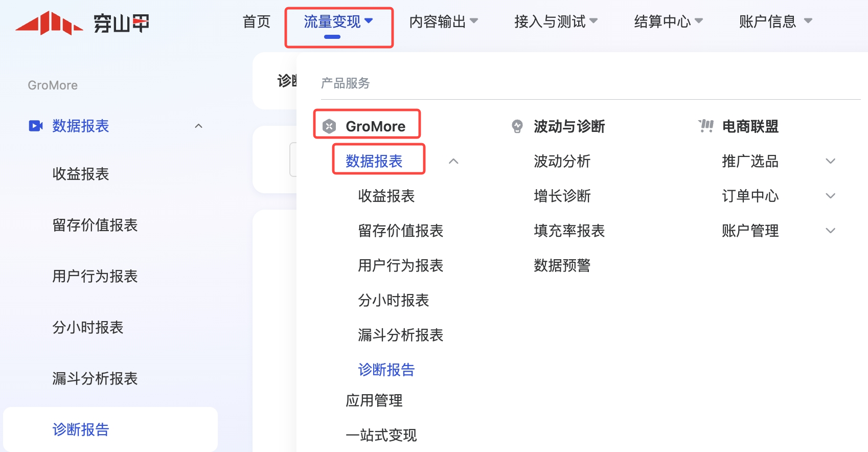Open the 内容输出 top menu
Viewport: 868px width, 452px height.
[x=443, y=21]
